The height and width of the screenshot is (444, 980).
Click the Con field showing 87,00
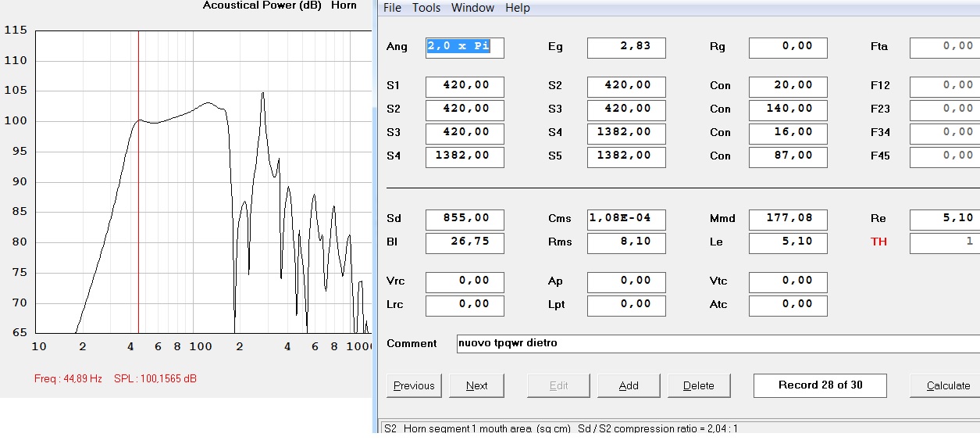click(788, 156)
